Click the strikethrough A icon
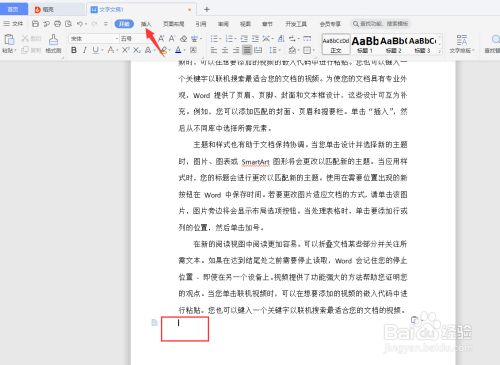The image size is (500, 365). tap(110, 50)
